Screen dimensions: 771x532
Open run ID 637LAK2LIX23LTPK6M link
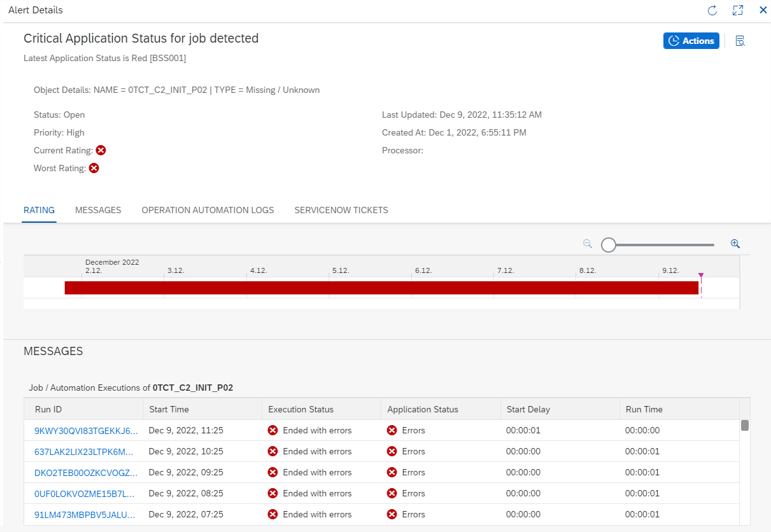point(85,451)
